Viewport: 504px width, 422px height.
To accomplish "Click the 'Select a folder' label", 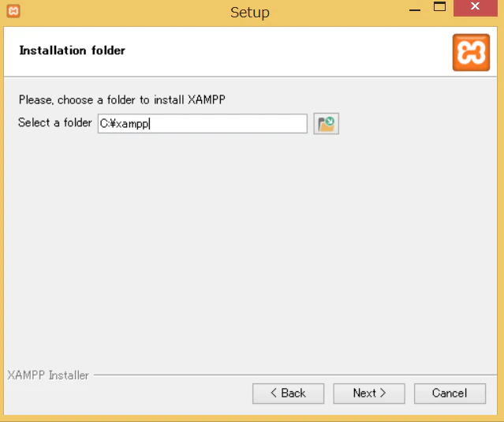I will 55,123.
